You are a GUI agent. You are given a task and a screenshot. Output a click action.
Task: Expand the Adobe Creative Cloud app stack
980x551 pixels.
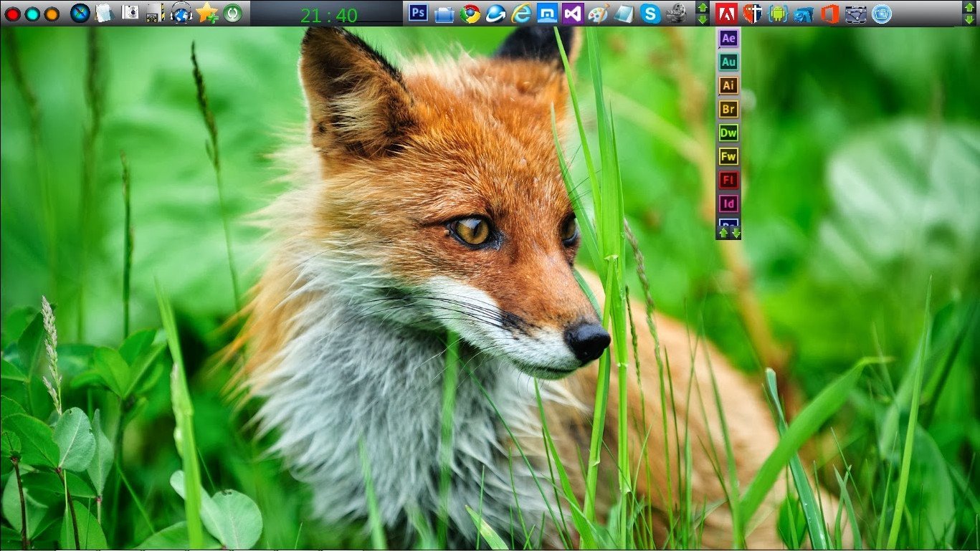click(726, 13)
